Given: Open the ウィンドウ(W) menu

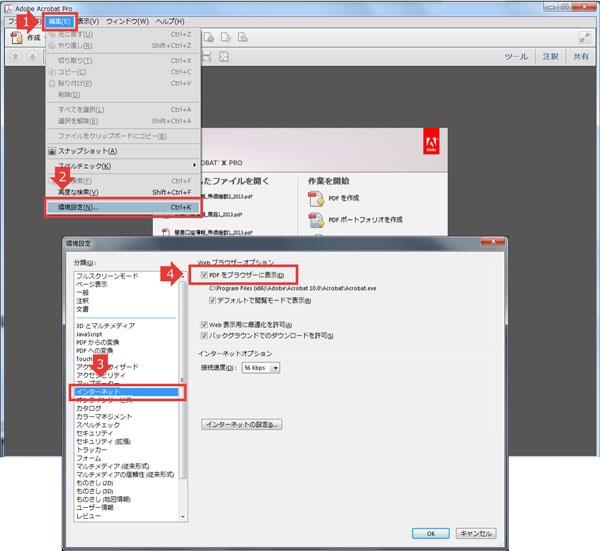Looking at the screenshot, I should [x=127, y=21].
